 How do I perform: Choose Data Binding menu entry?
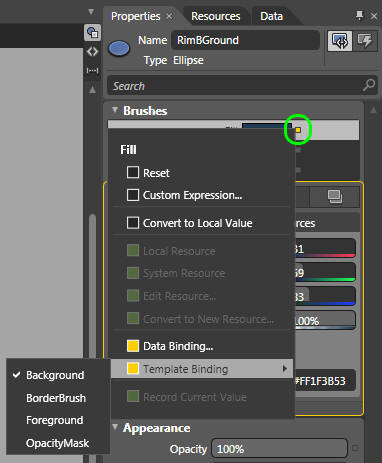[170, 346]
